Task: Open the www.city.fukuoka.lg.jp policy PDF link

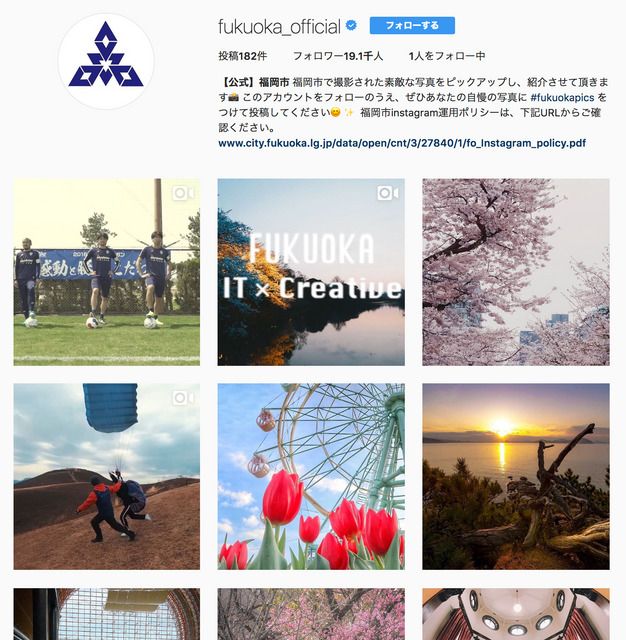Action: click(x=402, y=143)
